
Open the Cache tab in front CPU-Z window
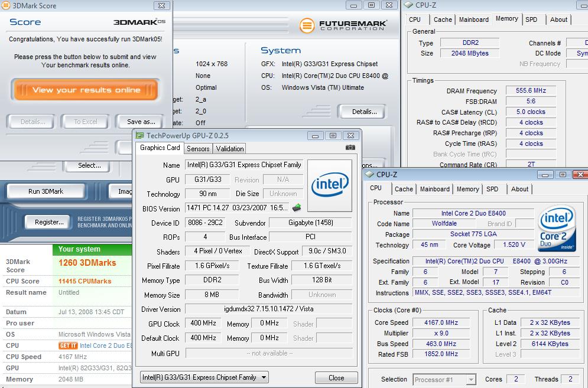point(404,190)
